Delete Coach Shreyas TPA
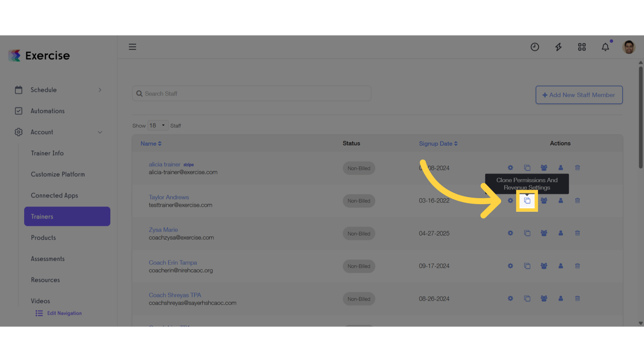 click(x=577, y=298)
